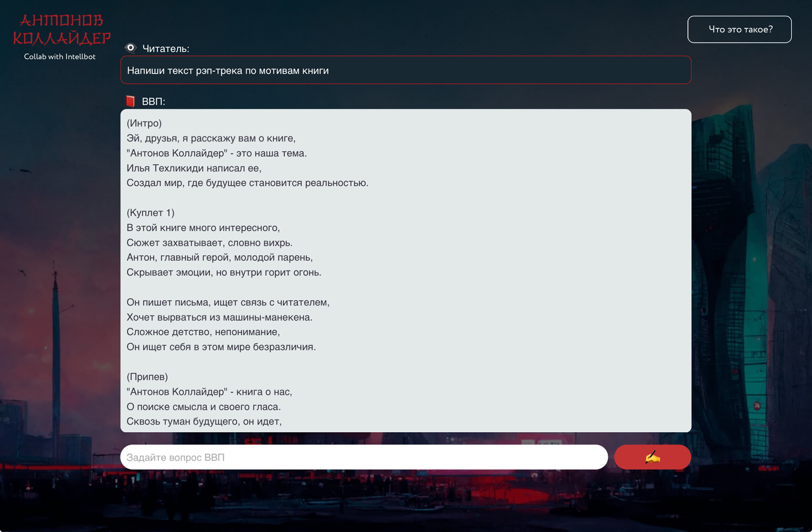Click the line "Создал мир, где будущее становится реальностью."
This screenshot has height=532, width=812.
pyautogui.click(x=247, y=183)
